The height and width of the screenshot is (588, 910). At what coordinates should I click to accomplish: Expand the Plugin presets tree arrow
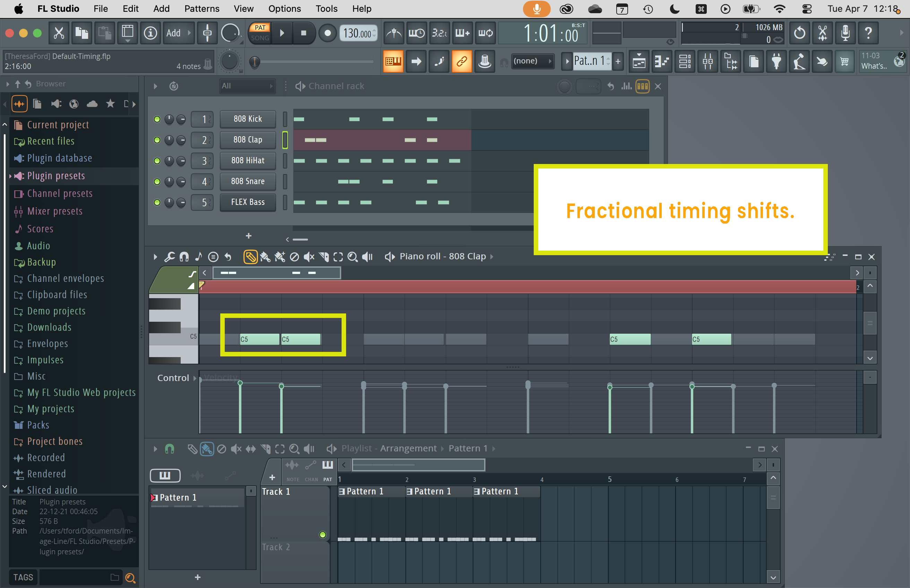(x=10, y=176)
